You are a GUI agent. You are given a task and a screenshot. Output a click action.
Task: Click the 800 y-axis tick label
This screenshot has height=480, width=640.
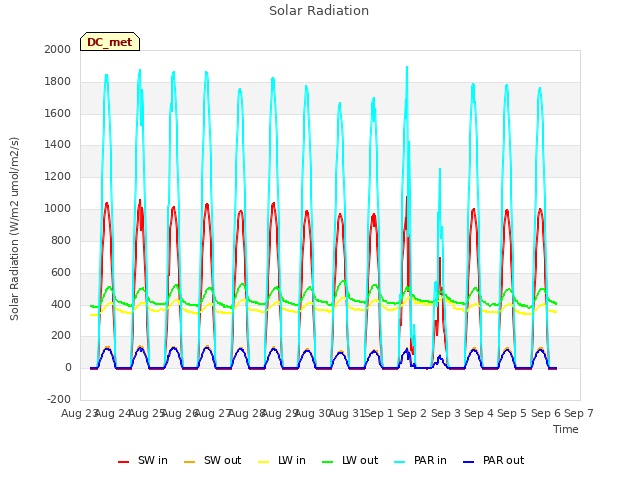click(61, 240)
